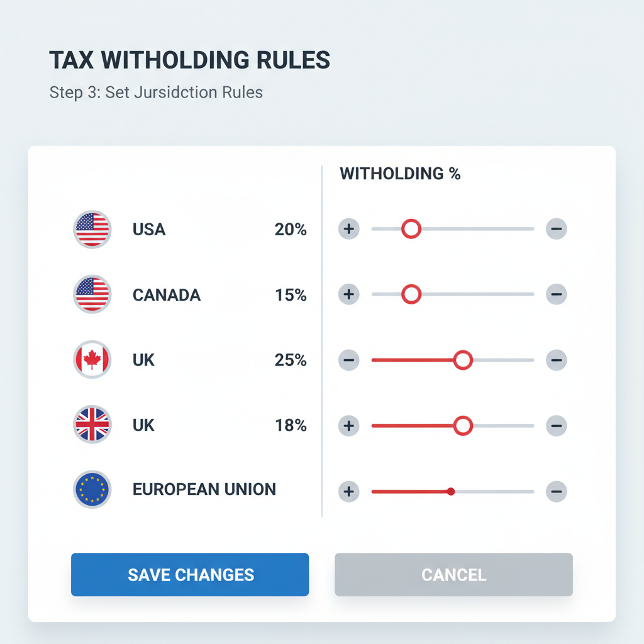Increase the EUROPEAN UNION withholding with plus button
The width and height of the screenshot is (644, 644).
349,492
